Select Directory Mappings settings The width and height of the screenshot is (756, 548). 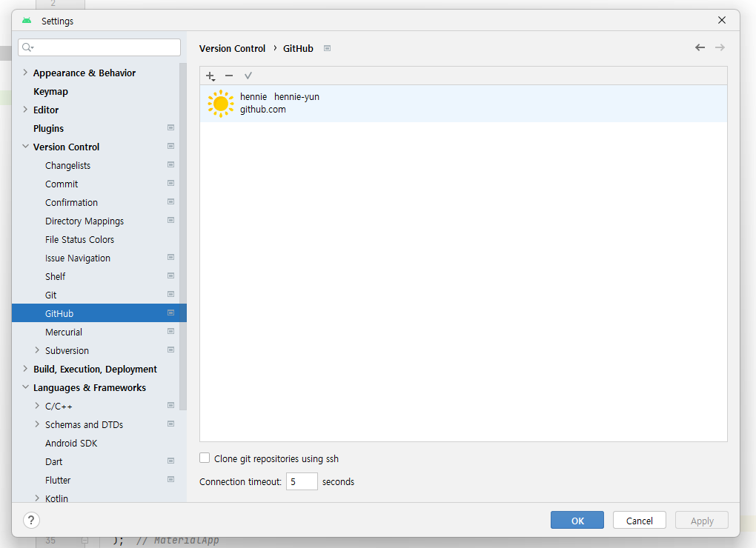[84, 221]
